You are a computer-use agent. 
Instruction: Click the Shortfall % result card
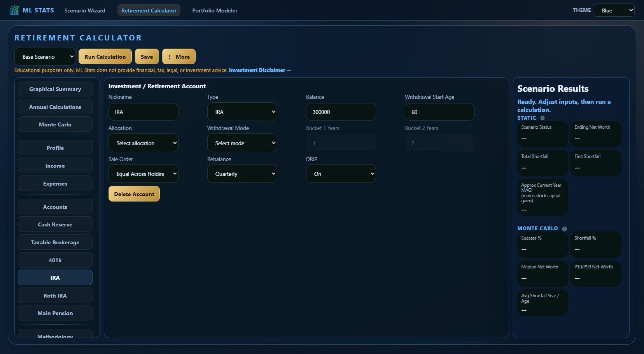(596, 245)
